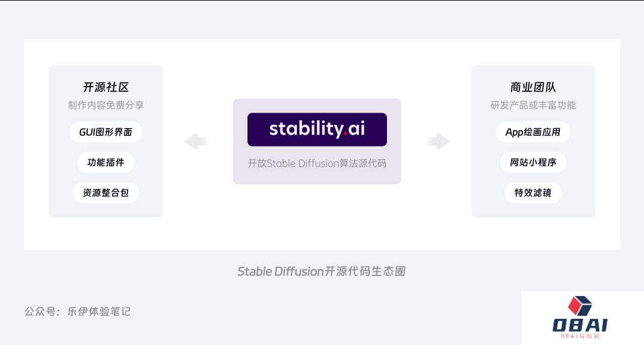Click the left-pointing arrow icon
The width and height of the screenshot is (644, 345).
tap(196, 142)
